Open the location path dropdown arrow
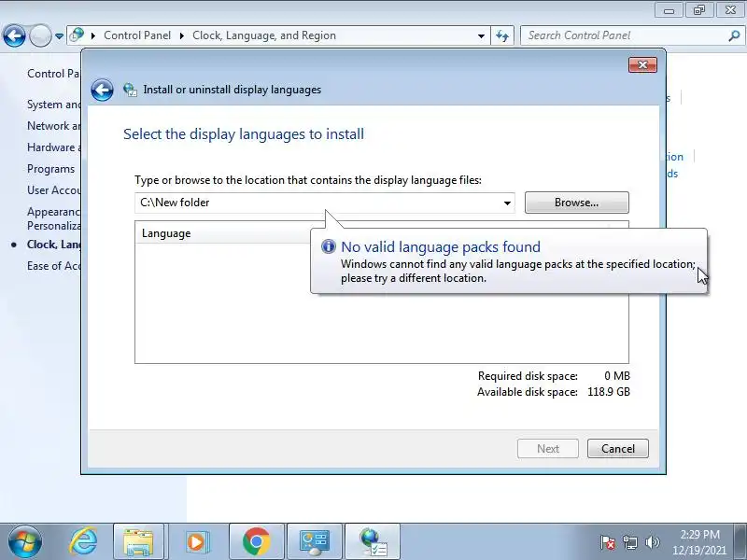 click(x=507, y=203)
